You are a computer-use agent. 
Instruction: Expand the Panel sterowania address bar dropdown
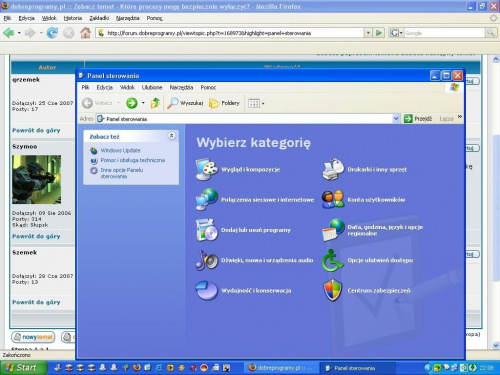396,119
